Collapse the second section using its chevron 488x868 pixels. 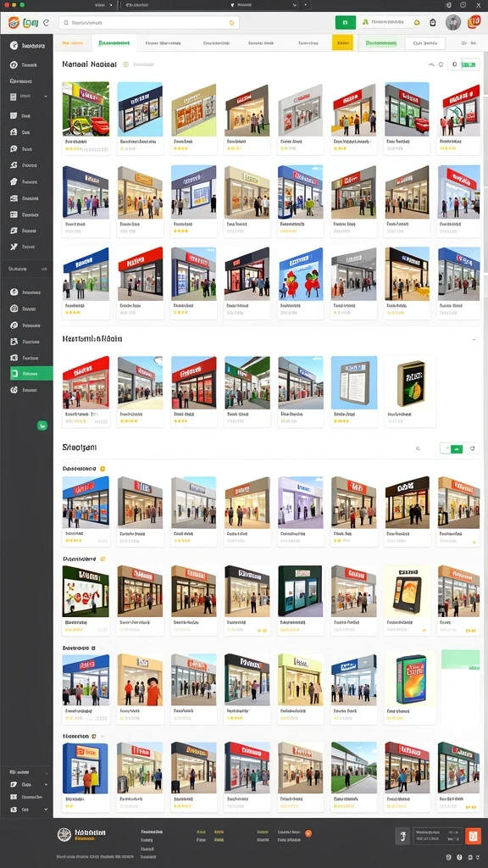click(474, 339)
